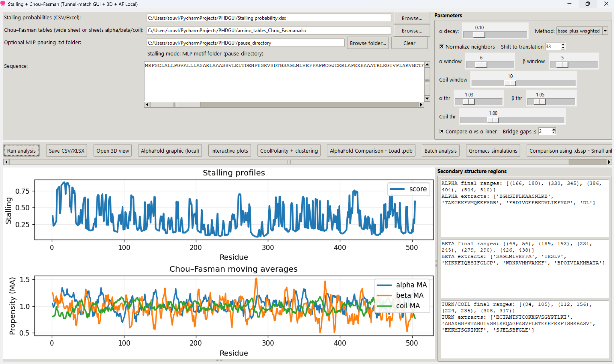The height and width of the screenshot is (364, 614).
Task: Browse for the Stalling probabilities file
Action: coord(411,18)
